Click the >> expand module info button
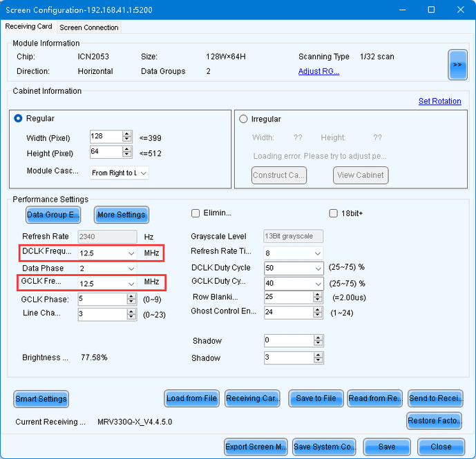The width and height of the screenshot is (476, 459). [457, 65]
